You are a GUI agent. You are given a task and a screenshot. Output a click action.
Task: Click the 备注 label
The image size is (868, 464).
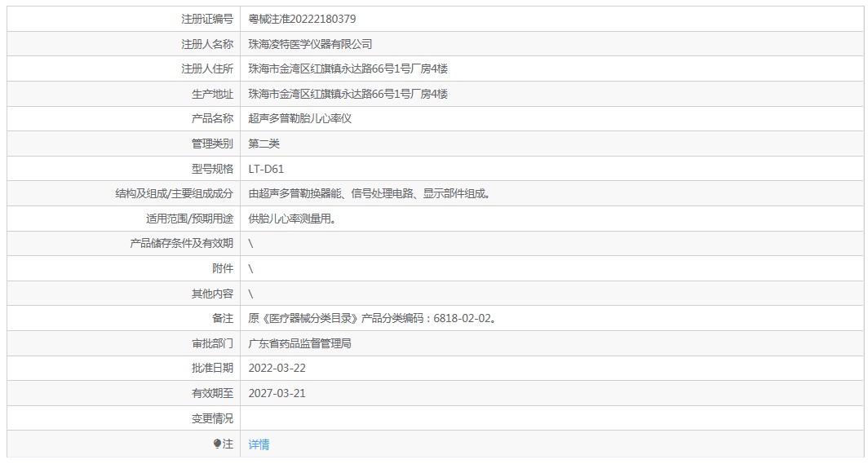(x=223, y=319)
